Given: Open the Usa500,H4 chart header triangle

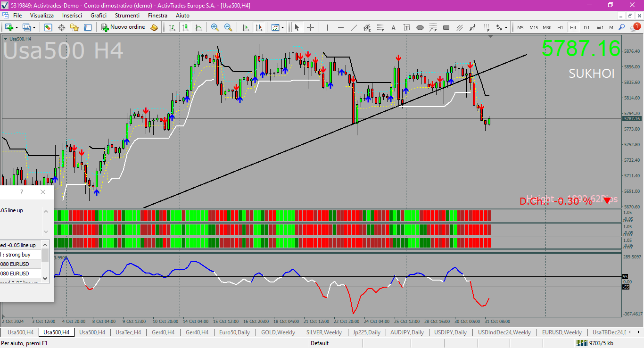Looking at the screenshot, I should pyautogui.click(x=6, y=39).
